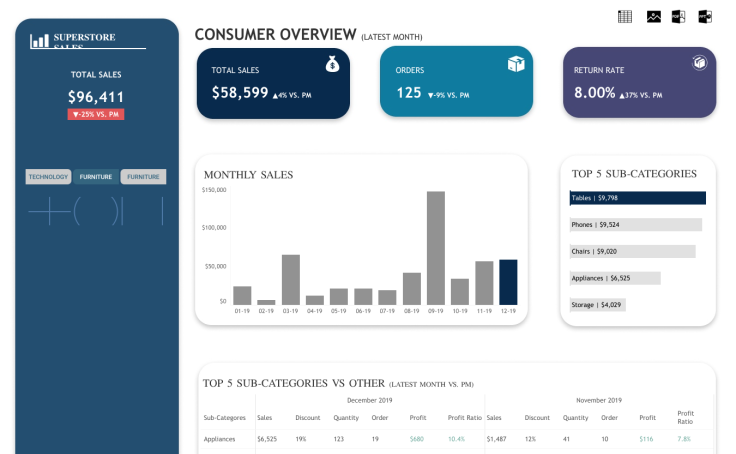The height and width of the screenshot is (454, 736).
Task: Click the money bag icon on Total Sales
Action: point(332,64)
